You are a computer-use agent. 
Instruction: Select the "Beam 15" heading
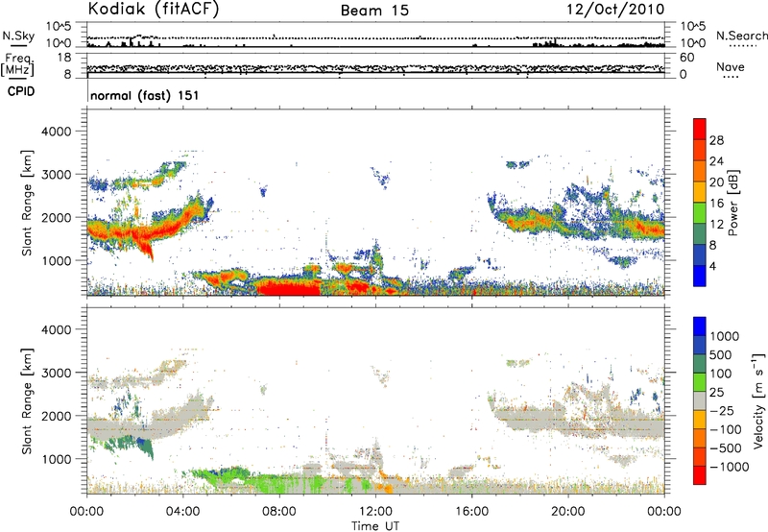click(374, 11)
